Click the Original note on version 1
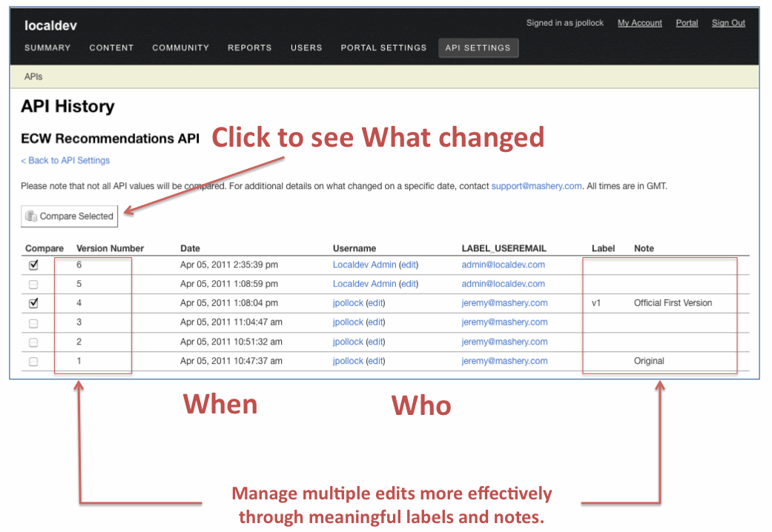The image size is (772, 532). pos(649,362)
